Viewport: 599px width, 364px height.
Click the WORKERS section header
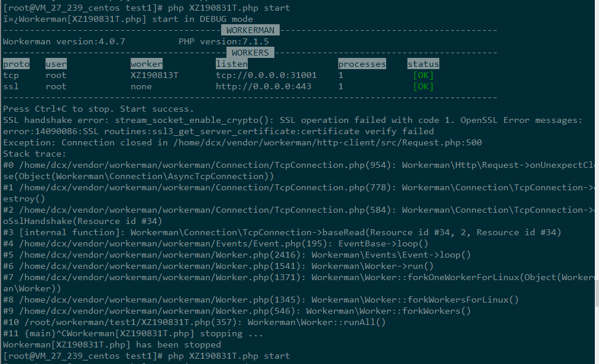tap(250, 53)
